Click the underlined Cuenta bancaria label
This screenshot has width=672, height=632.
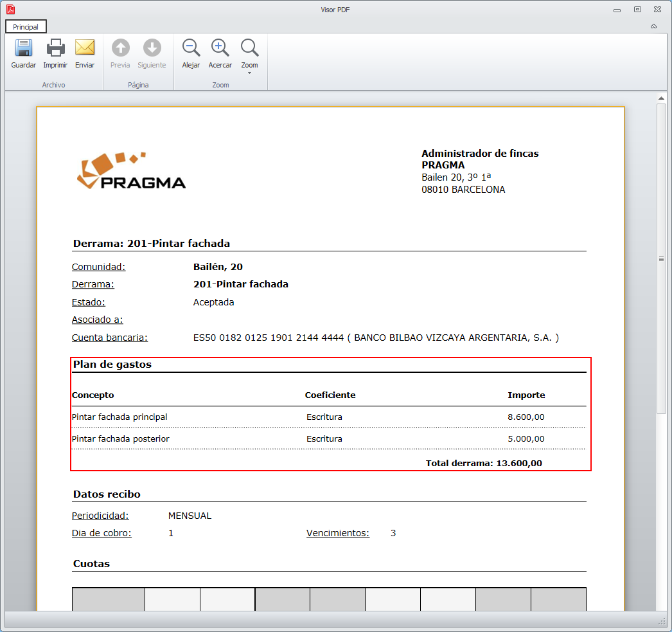[109, 338]
